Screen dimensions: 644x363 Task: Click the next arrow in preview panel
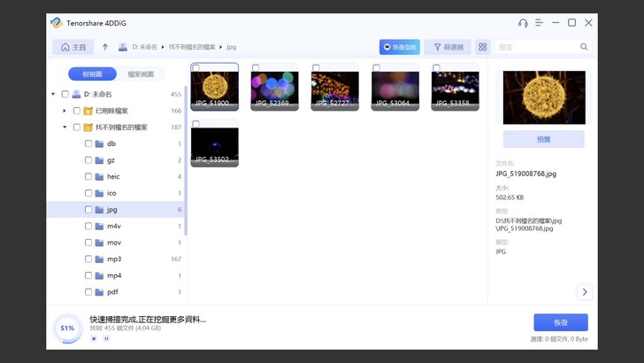584,291
